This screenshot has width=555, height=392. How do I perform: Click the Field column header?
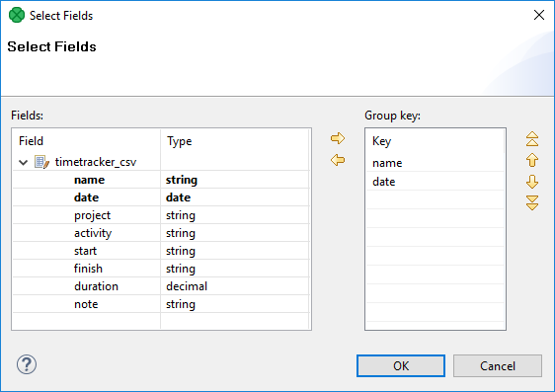tap(86, 141)
